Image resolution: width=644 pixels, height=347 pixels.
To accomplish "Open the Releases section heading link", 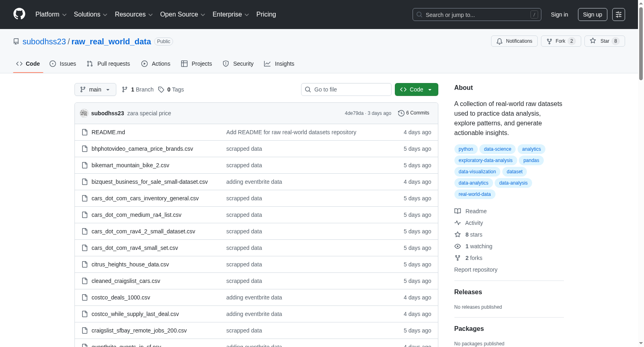I will click(x=468, y=292).
